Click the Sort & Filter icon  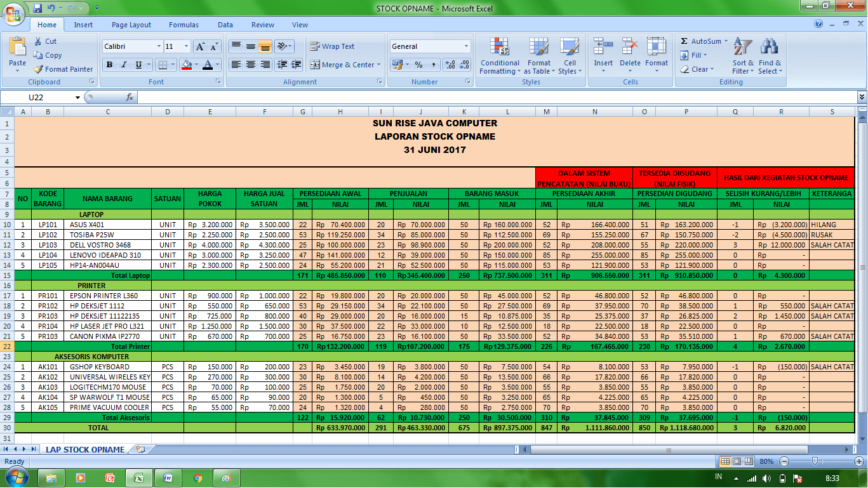point(742,47)
